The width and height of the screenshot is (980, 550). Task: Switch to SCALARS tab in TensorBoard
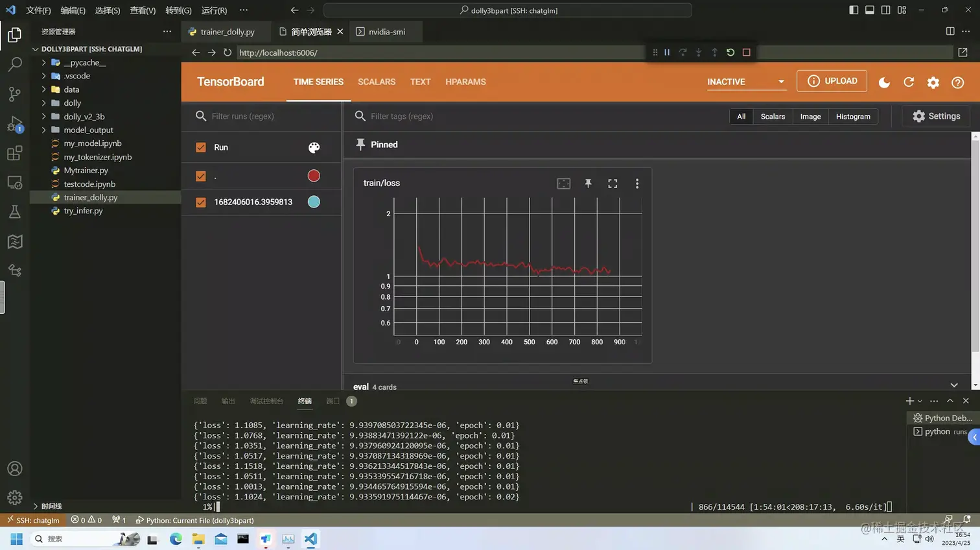coord(377,82)
